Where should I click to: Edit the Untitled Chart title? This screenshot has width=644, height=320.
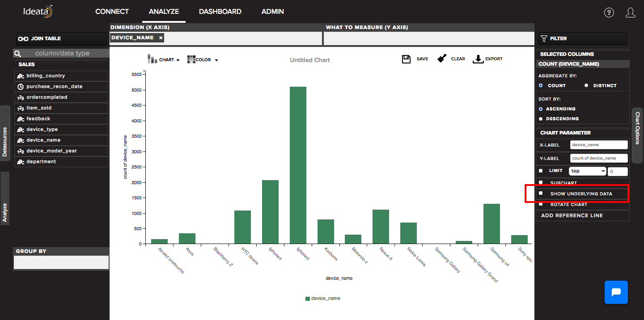tap(310, 60)
